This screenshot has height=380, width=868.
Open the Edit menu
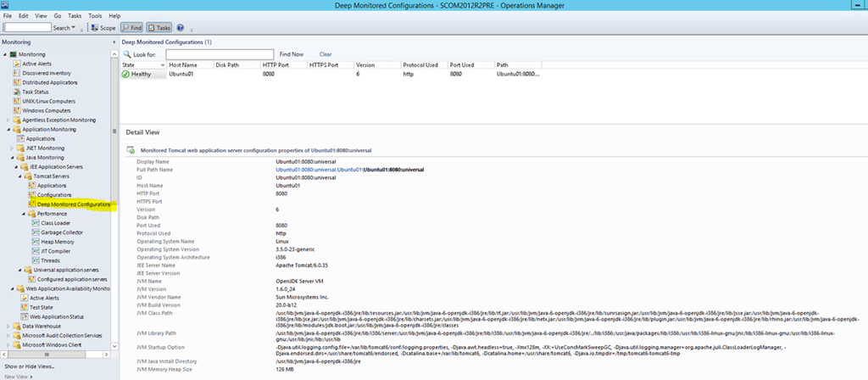tap(23, 16)
